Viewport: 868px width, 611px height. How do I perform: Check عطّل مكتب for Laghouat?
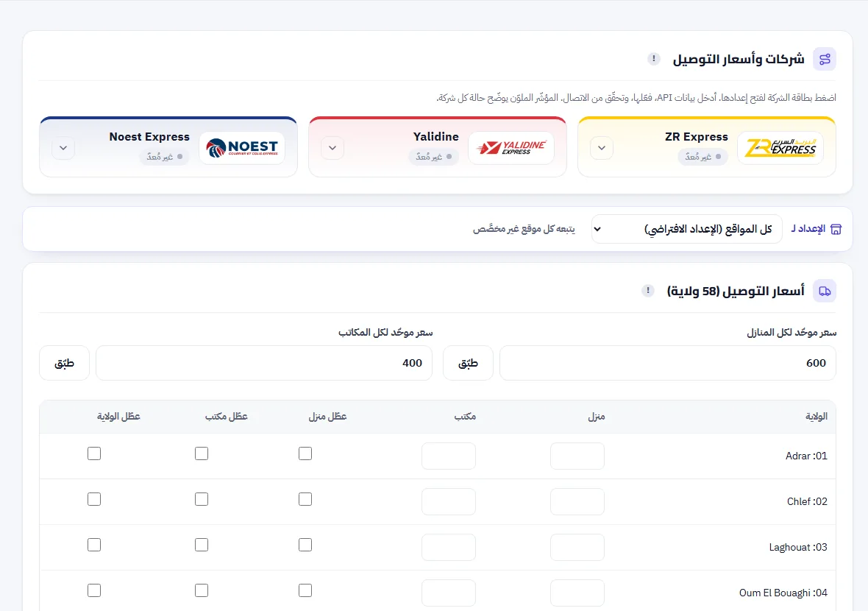(202, 545)
